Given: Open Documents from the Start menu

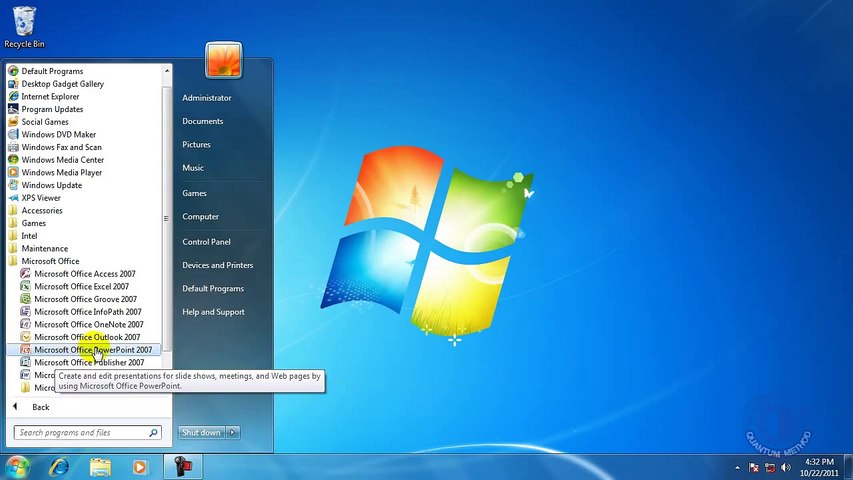Looking at the screenshot, I should click(x=202, y=121).
